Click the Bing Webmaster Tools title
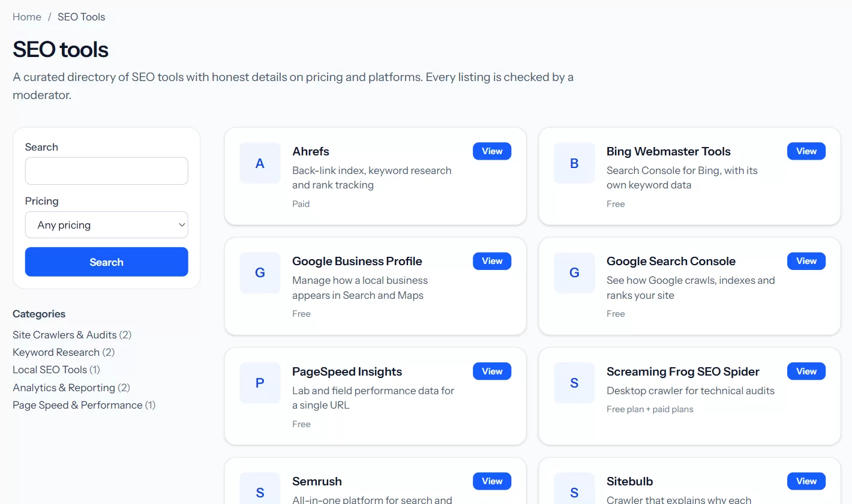 pyautogui.click(x=668, y=151)
